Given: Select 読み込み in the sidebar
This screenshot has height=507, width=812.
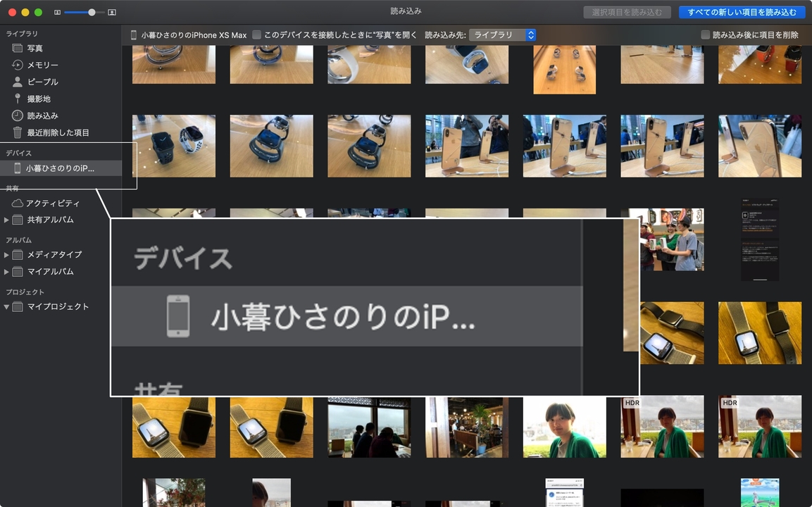Looking at the screenshot, I should (x=42, y=115).
